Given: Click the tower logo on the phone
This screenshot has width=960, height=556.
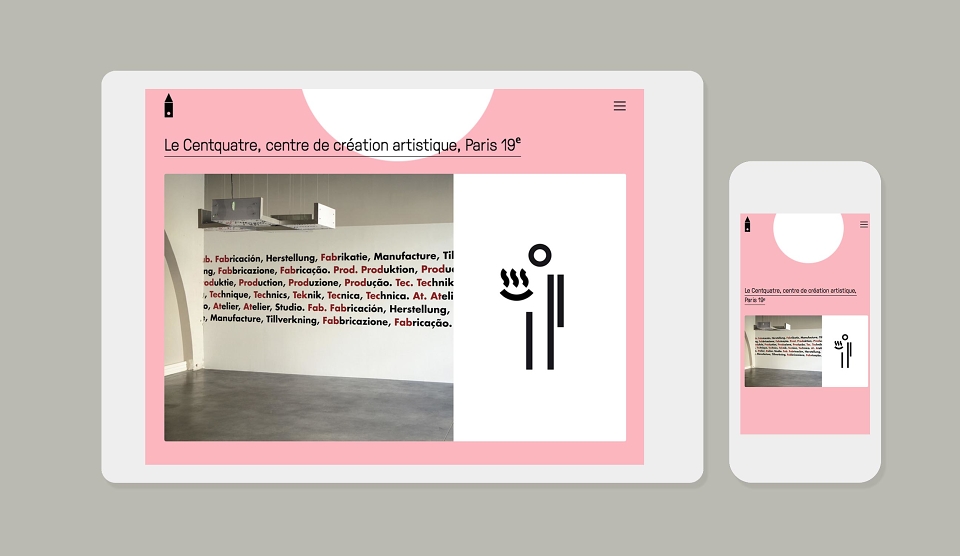Looking at the screenshot, I should click(x=747, y=224).
